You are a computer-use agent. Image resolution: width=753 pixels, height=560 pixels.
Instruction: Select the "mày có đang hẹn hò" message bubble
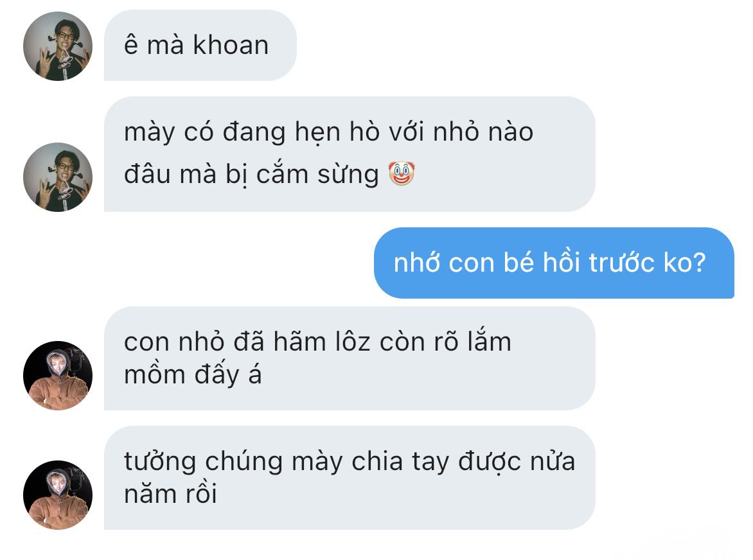coord(350,154)
